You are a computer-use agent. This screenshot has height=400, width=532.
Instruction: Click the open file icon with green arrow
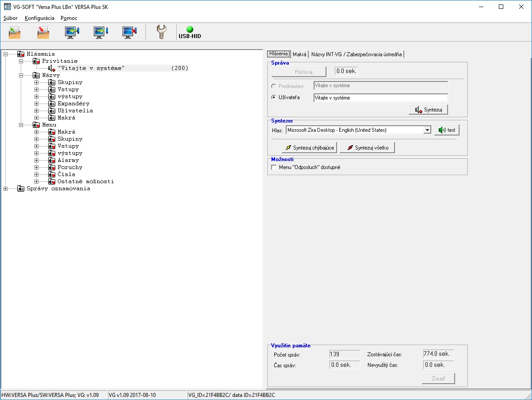click(x=15, y=32)
